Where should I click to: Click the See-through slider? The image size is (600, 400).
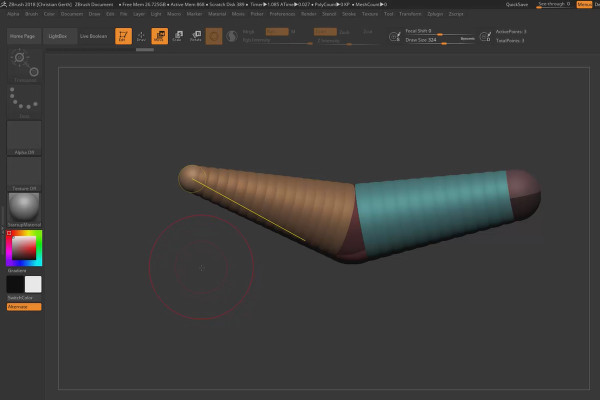click(554, 4)
